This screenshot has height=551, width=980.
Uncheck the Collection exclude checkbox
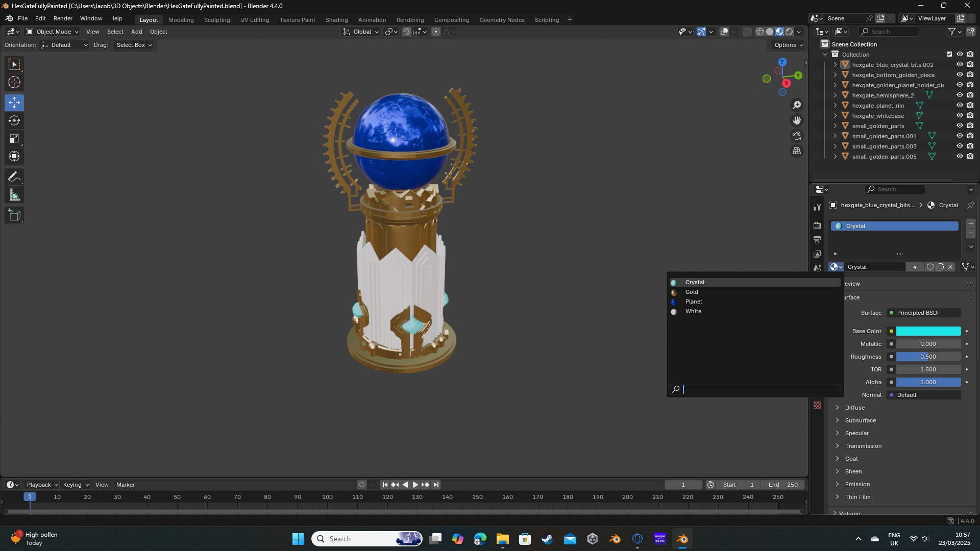click(x=949, y=54)
